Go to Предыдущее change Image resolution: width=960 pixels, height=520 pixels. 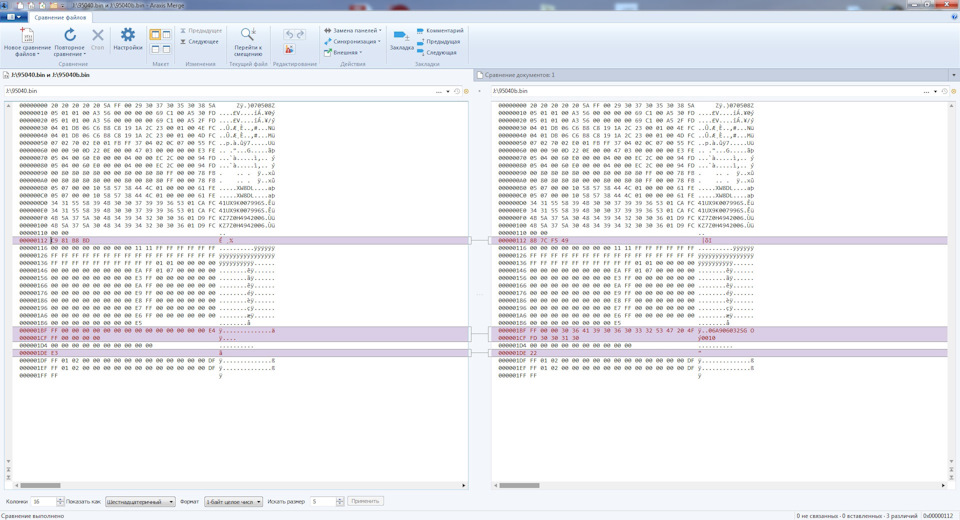coord(201,31)
